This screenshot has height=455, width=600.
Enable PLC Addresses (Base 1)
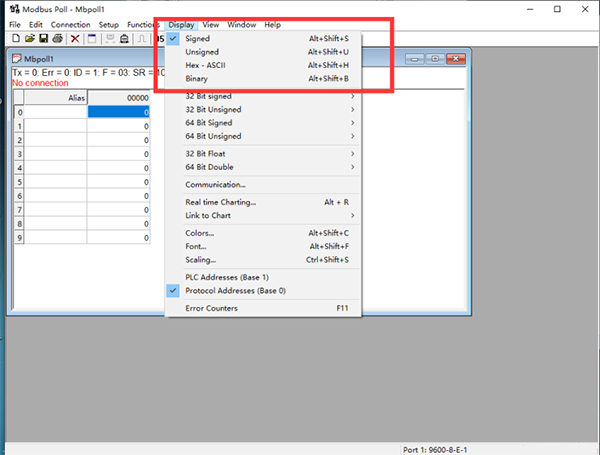tap(227, 276)
